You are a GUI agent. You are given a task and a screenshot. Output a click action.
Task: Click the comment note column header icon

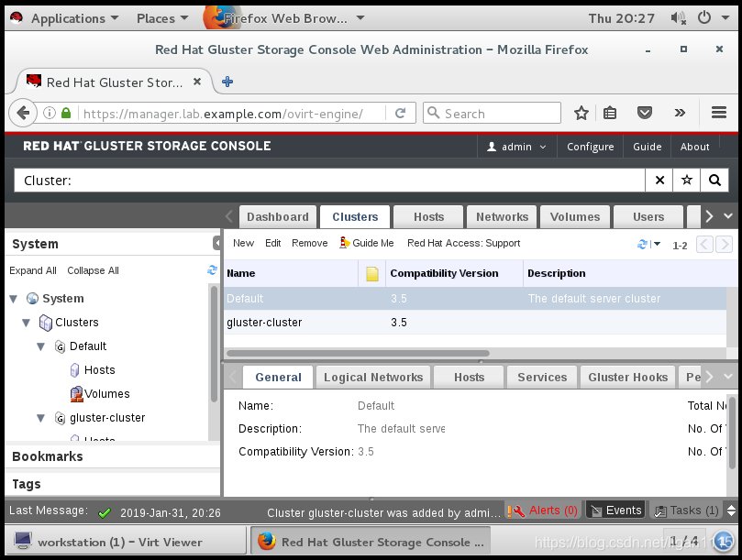pyautogui.click(x=372, y=273)
